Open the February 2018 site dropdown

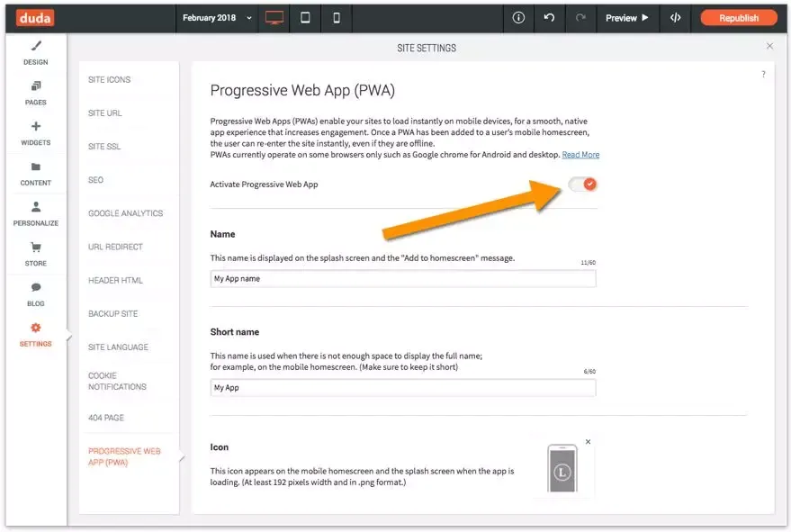pos(217,18)
